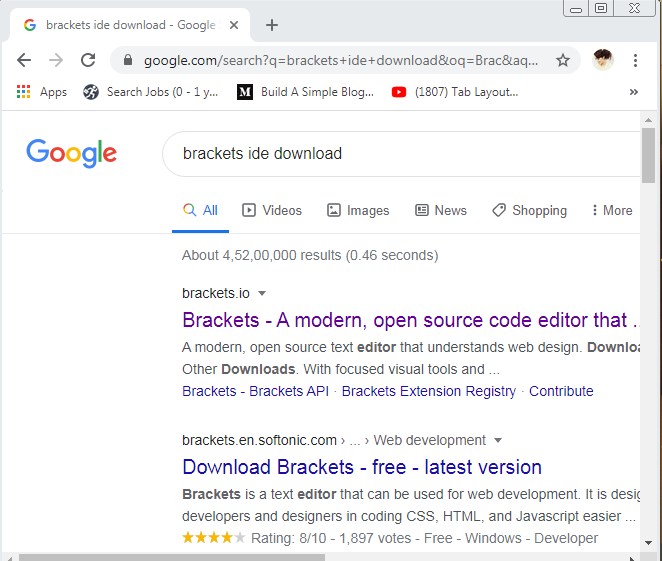This screenshot has width=662, height=561.
Task: Click the scroll up arrow
Action: point(648,120)
